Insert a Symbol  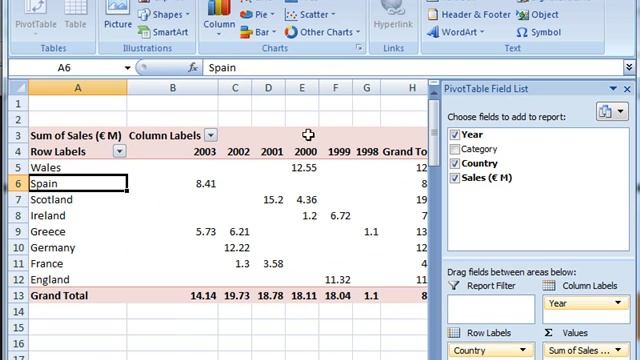(539, 32)
